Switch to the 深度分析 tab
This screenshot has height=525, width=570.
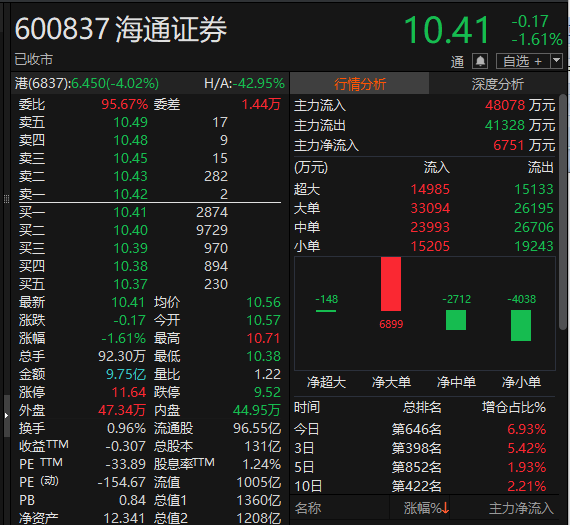click(x=497, y=84)
